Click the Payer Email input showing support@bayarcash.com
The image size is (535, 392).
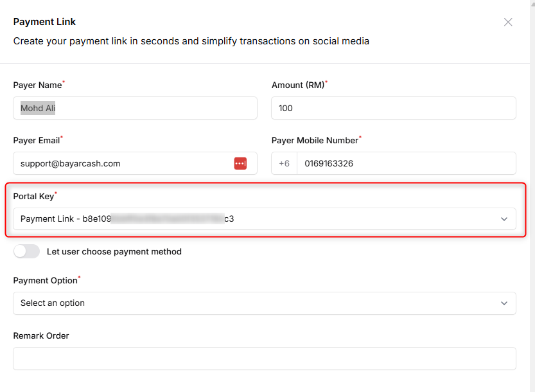tap(122, 163)
